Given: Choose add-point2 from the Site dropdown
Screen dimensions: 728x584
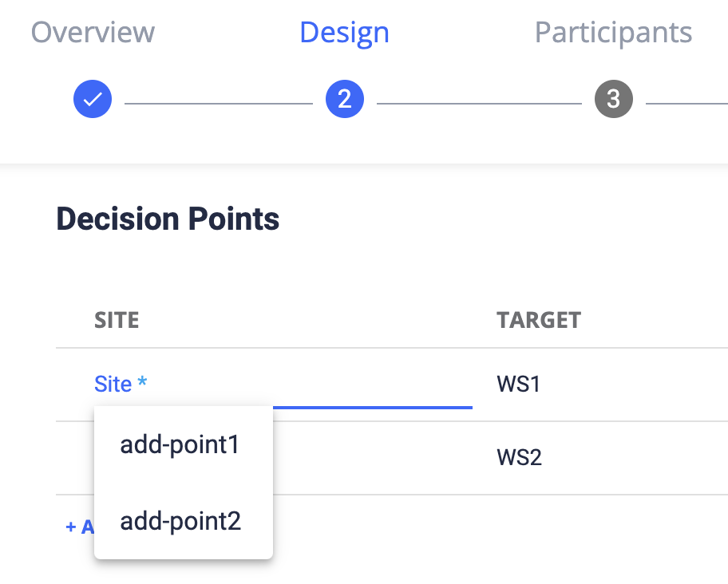Looking at the screenshot, I should tap(179, 520).
